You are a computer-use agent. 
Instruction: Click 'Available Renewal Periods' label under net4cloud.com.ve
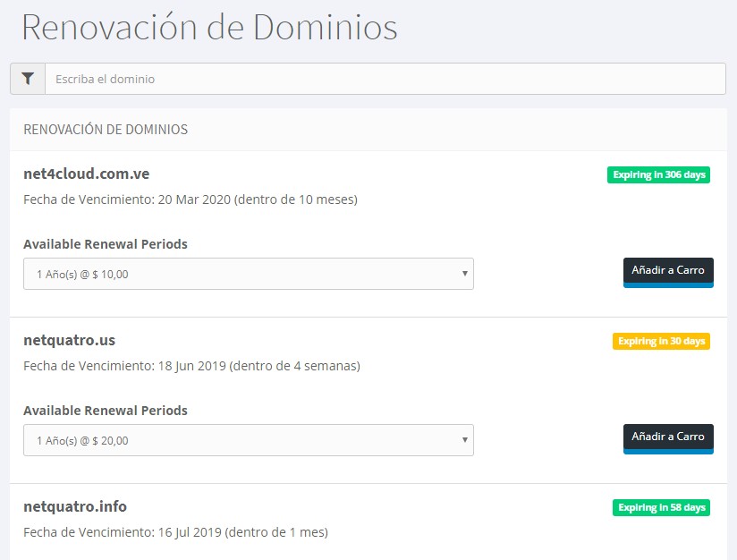106,244
